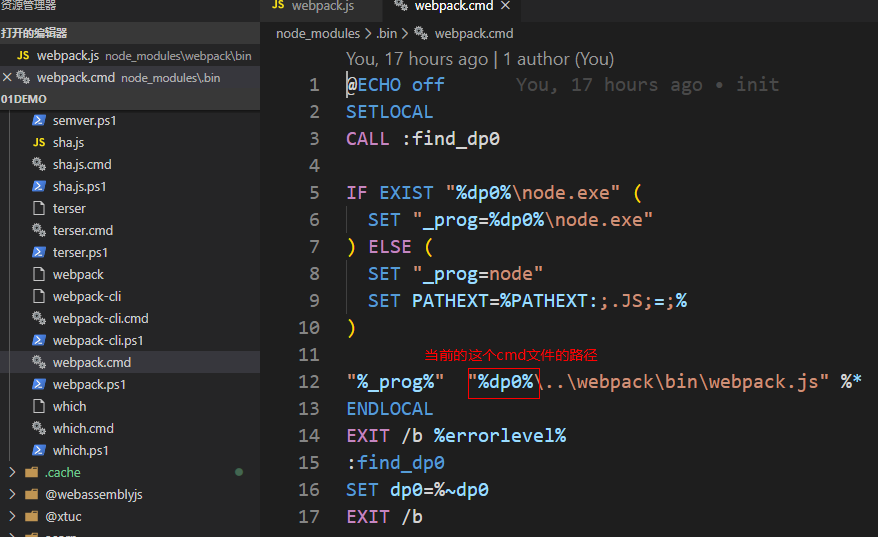Click file icon of webpack-cli
Image resolution: width=878 pixels, height=537 pixels.
39,296
